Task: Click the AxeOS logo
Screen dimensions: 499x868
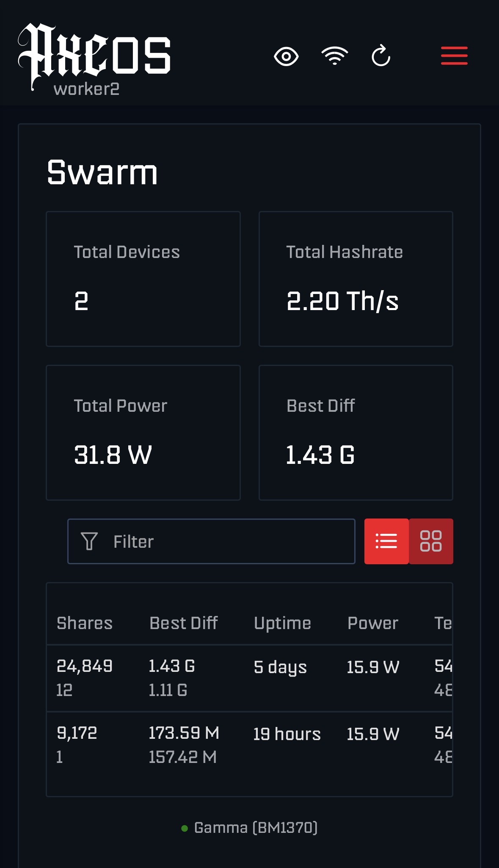Action: click(x=94, y=53)
